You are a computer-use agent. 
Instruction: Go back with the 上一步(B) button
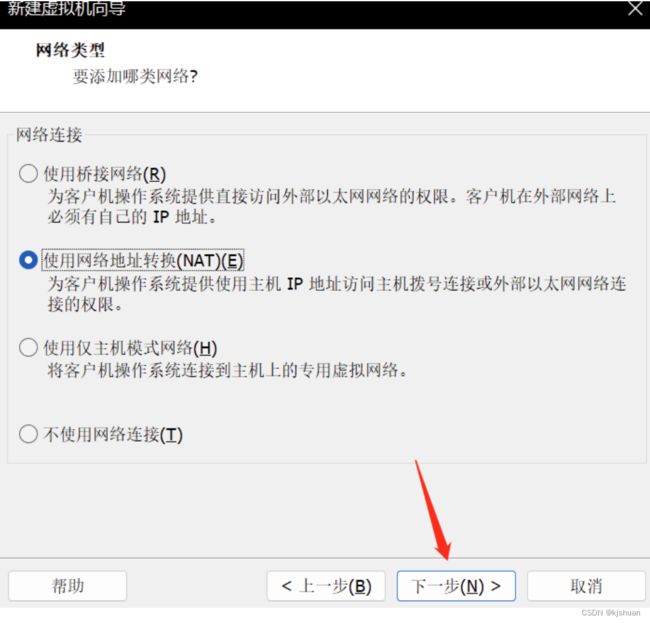click(x=326, y=586)
